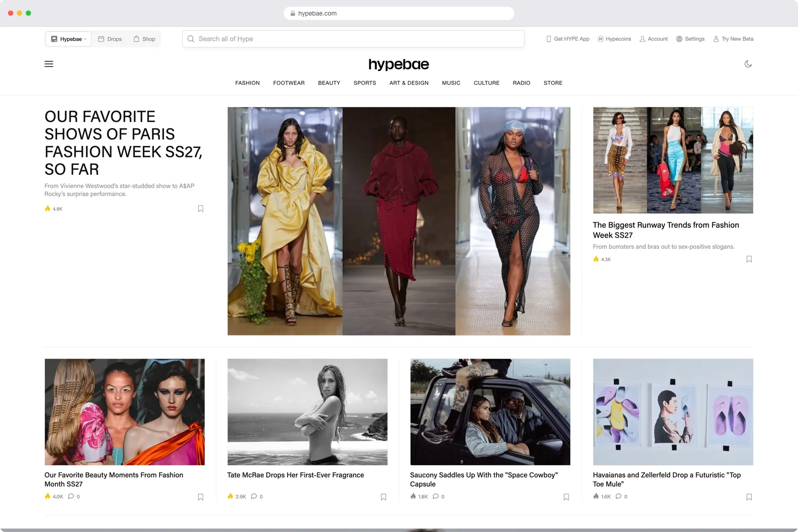This screenshot has width=798, height=532.
Task: Open the Drops section
Action: coord(110,39)
